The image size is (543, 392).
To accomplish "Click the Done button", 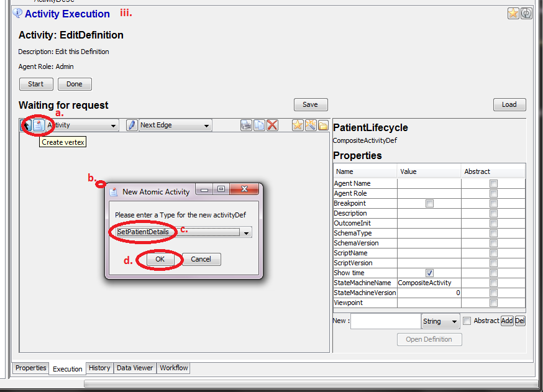I will point(75,84).
